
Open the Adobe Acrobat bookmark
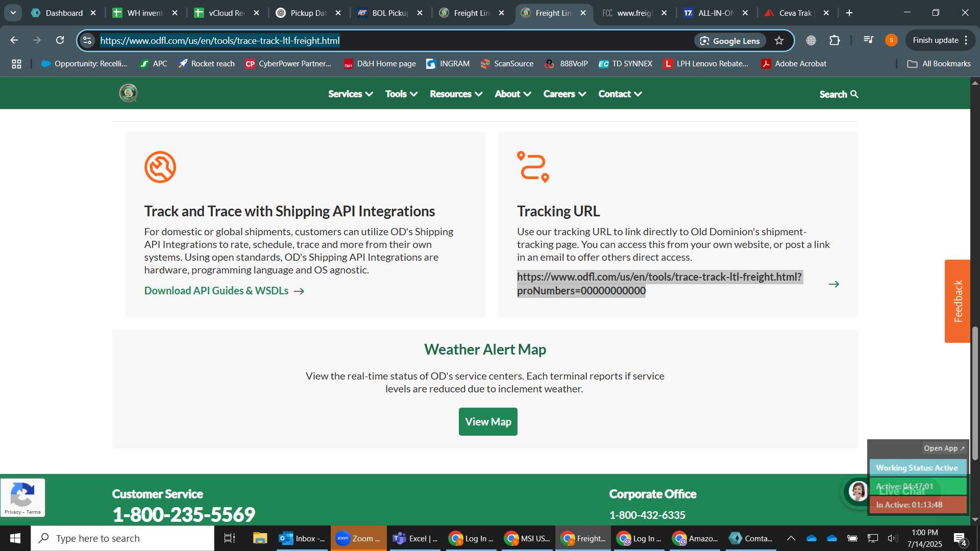[x=794, y=64]
